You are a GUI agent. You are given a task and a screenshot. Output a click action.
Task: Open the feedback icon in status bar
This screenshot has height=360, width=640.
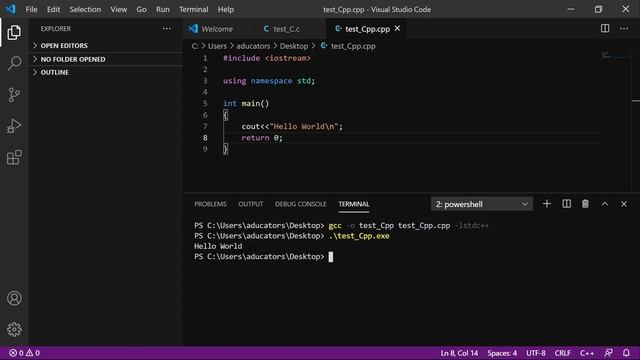click(x=608, y=353)
